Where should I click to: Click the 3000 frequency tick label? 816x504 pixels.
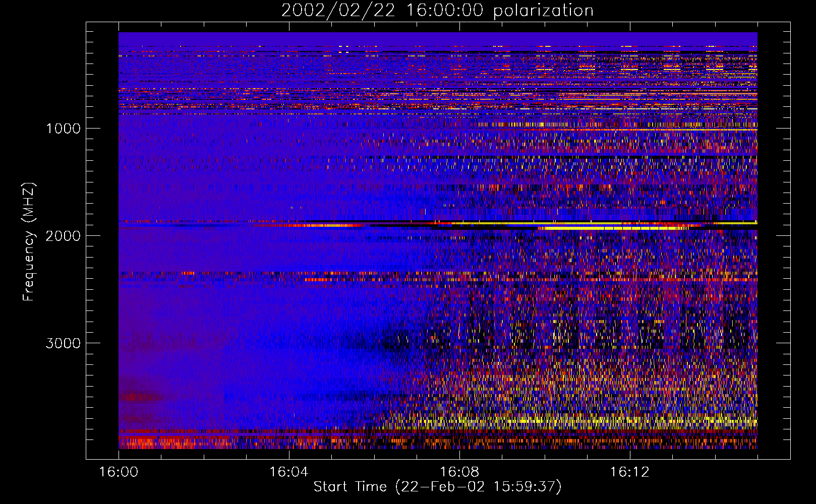tap(63, 343)
